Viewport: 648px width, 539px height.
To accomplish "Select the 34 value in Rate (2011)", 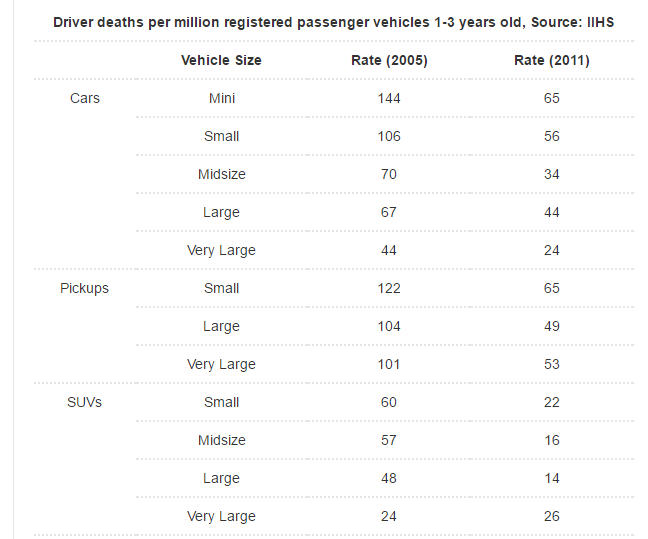I will [x=552, y=174].
